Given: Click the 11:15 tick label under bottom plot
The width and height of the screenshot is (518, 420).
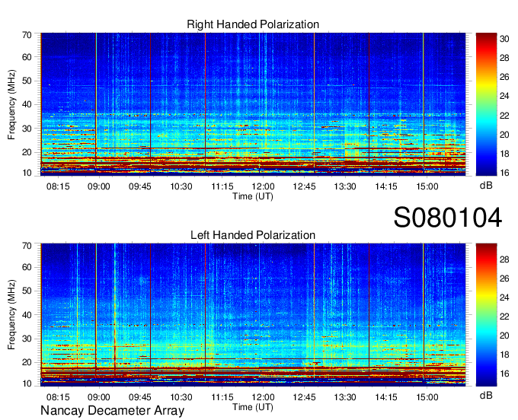Looking at the screenshot, I should click(222, 397).
